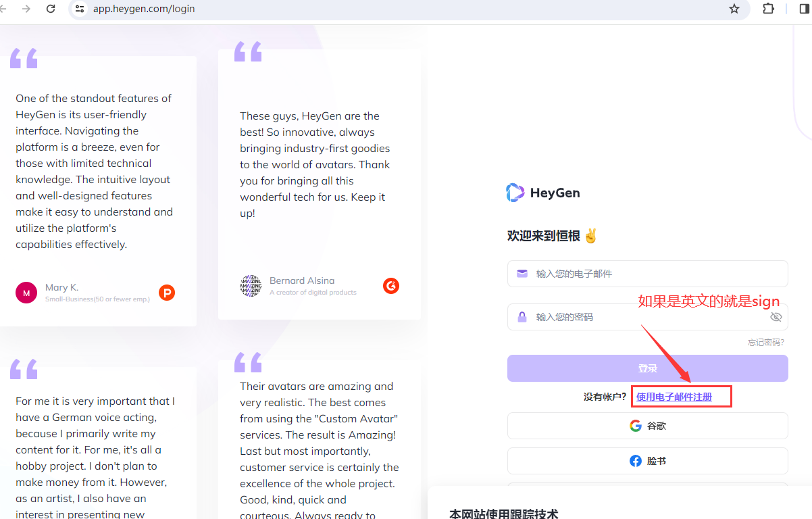Sign in with the 谷歌 Google button
The width and height of the screenshot is (812, 519).
tap(648, 426)
